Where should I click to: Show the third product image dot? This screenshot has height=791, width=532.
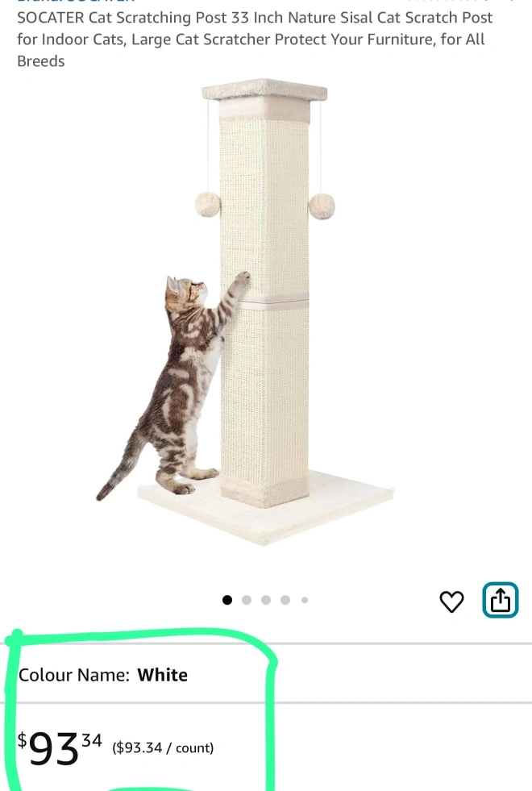[x=266, y=600]
